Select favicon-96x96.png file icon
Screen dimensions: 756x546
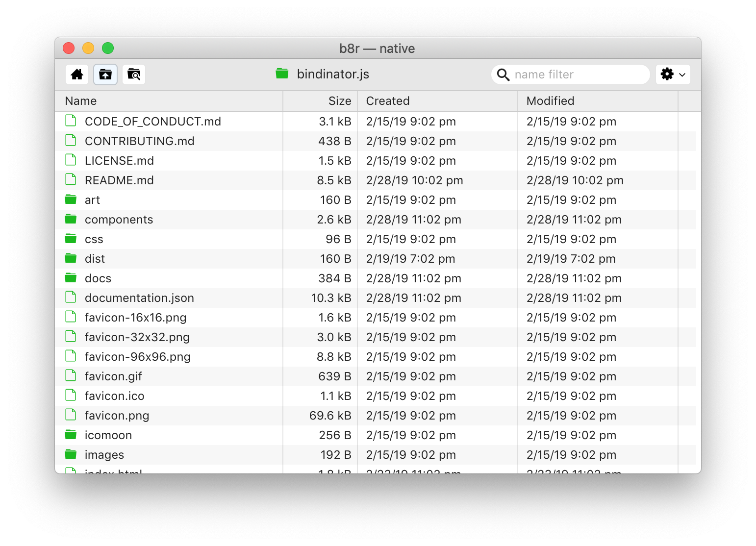coord(71,356)
